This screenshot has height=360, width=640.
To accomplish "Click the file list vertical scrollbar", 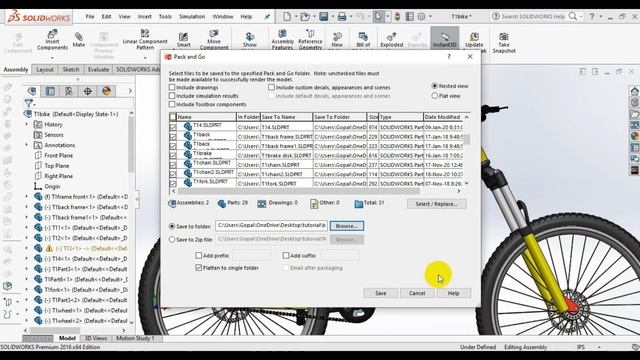I will [467, 140].
